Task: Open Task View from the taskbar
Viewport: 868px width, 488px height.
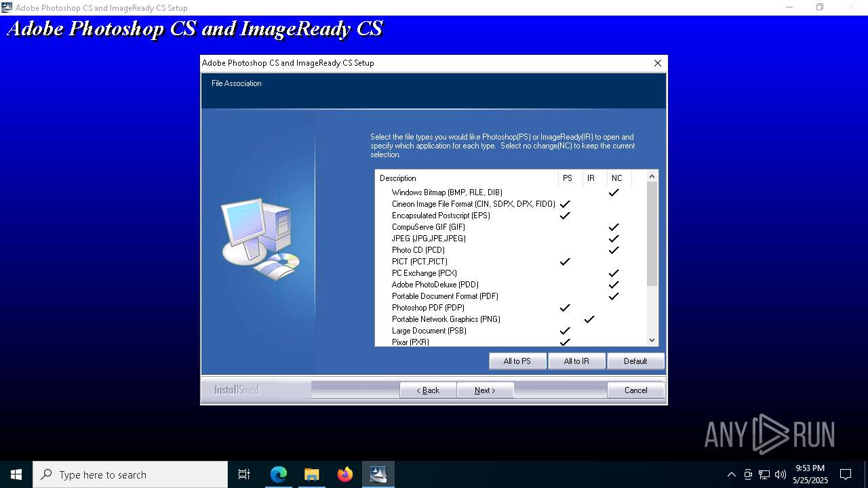Action: [x=244, y=474]
